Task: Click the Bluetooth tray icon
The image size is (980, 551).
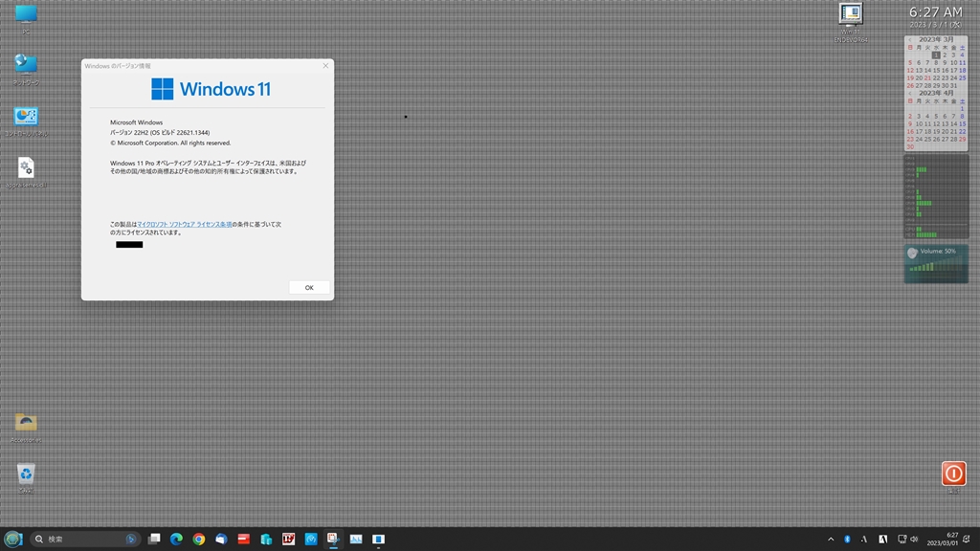Action: point(847,540)
